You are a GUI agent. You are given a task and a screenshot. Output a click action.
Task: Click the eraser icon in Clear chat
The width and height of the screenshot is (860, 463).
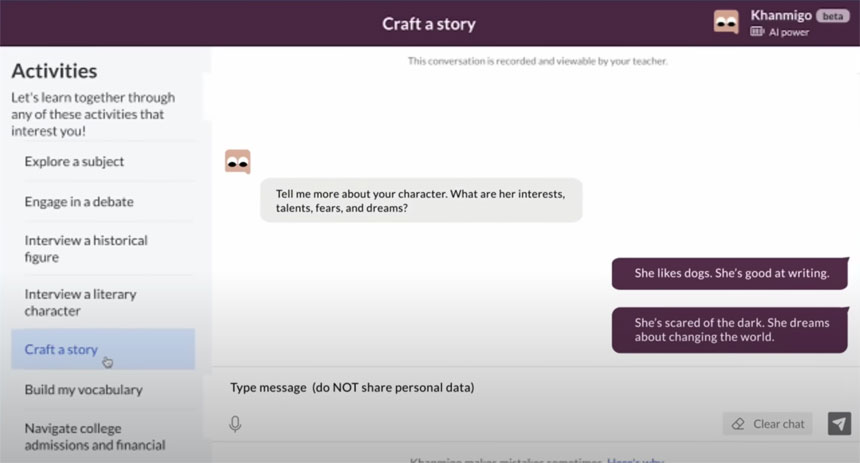click(x=738, y=424)
